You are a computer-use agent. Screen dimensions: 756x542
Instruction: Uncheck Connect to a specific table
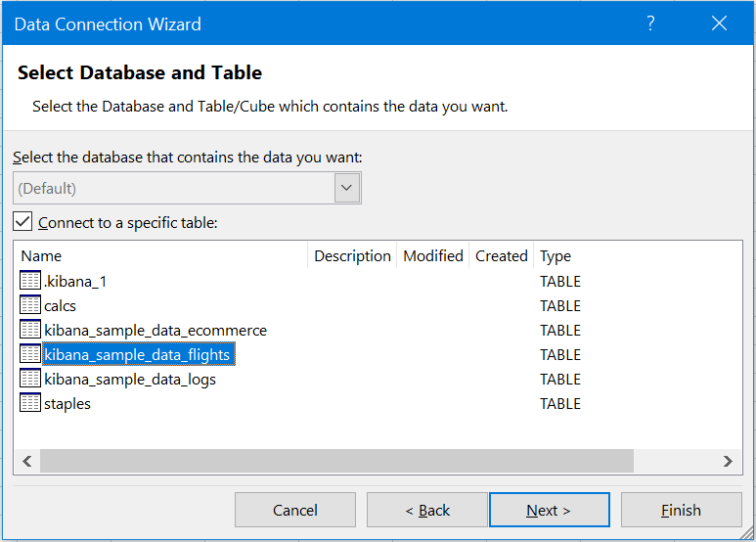[22, 222]
